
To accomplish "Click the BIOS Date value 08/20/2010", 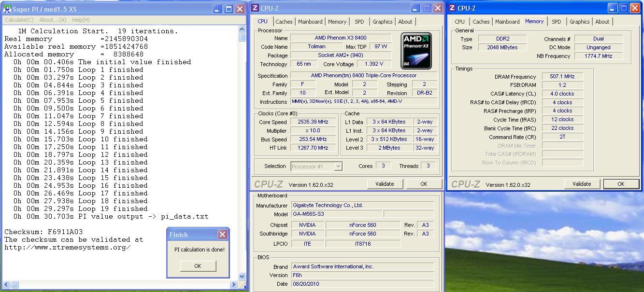I will click(362, 284).
